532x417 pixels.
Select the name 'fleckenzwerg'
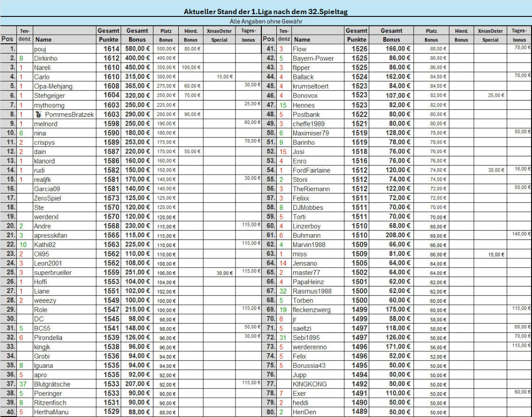(312, 309)
